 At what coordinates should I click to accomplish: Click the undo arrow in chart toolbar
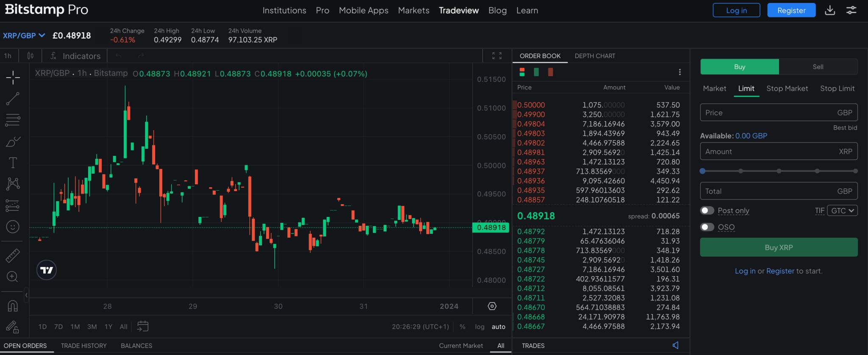click(x=119, y=56)
